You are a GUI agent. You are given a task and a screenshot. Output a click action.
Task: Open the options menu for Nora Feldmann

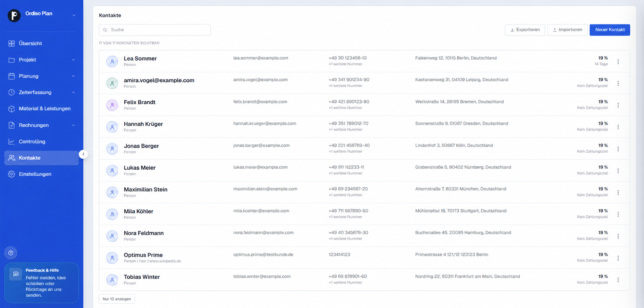click(x=618, y=236)
